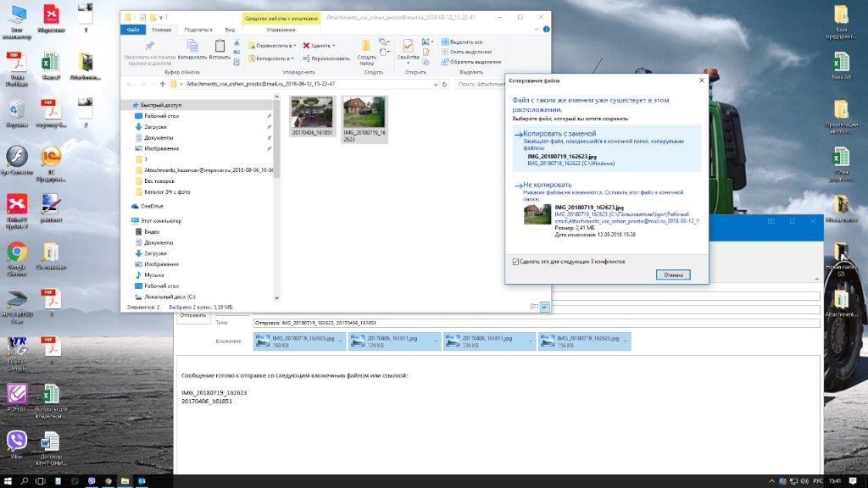Select thumbnail IMG_20180719_162623 in Explorer
This screenshot has width=868, height=488.
364,119
